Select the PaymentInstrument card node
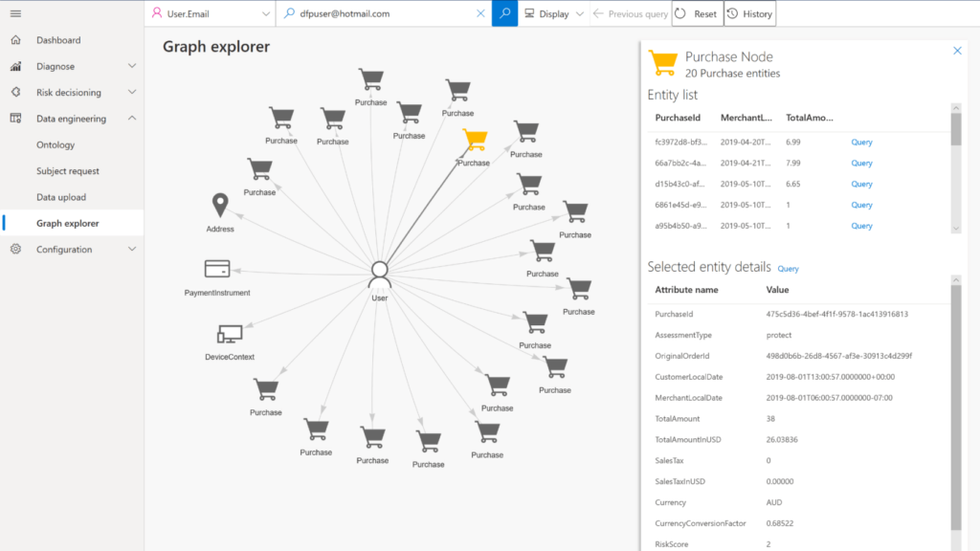Image resolution: width=980 pixels, height=551 pixels. (x=217, y=269)
